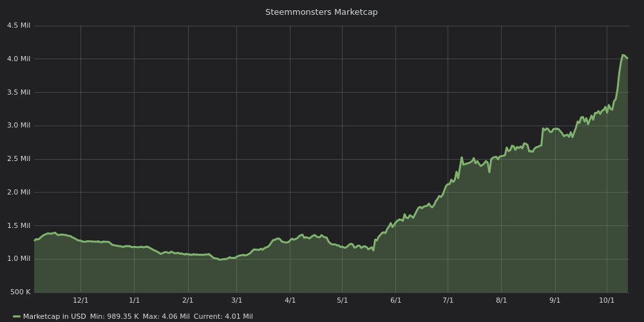Click the 3.0 Mil y-axis label
644x322 pixels.
(19, 126)
